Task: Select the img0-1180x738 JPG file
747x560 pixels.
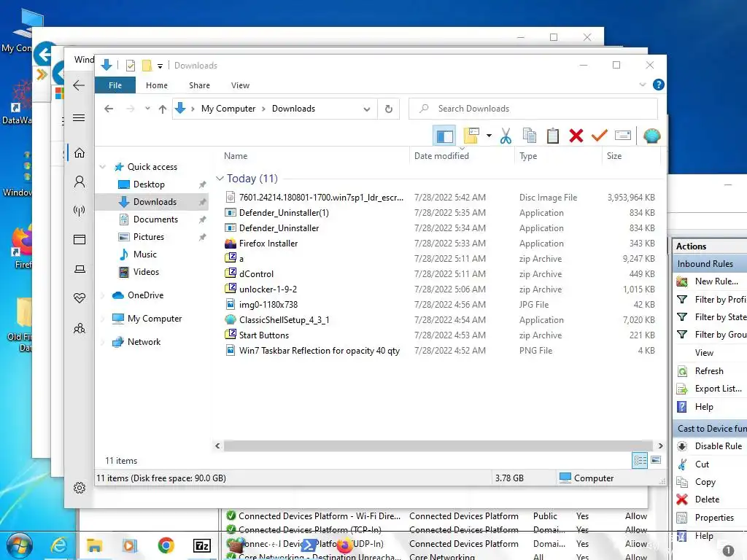Action: tap(268, 305)
